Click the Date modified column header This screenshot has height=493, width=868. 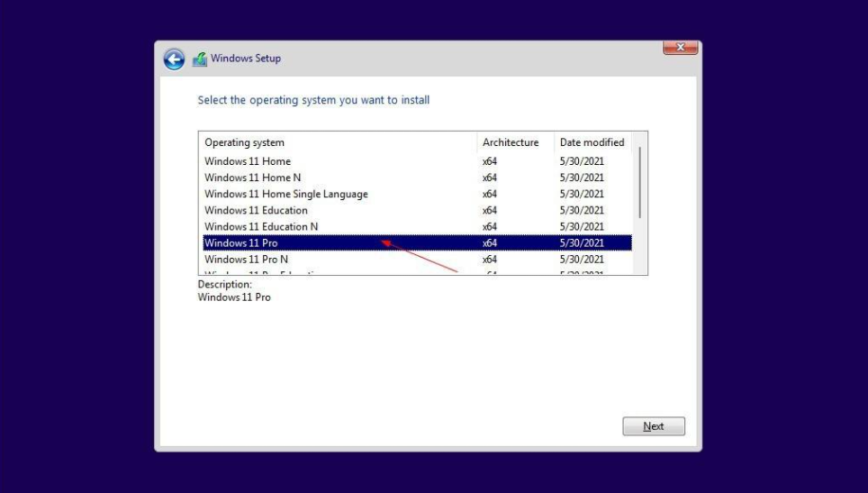pyautogui.click(x=592, y=142)
